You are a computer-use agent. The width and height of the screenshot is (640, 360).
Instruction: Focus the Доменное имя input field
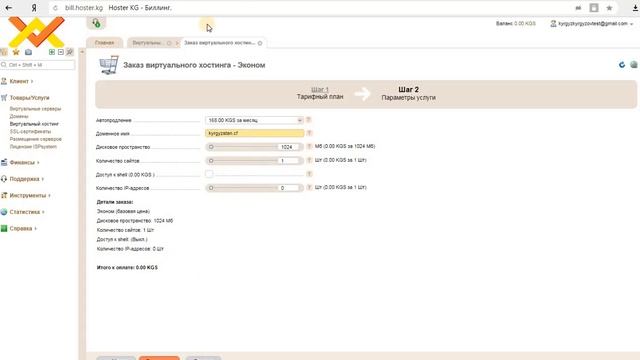point(254,133)
